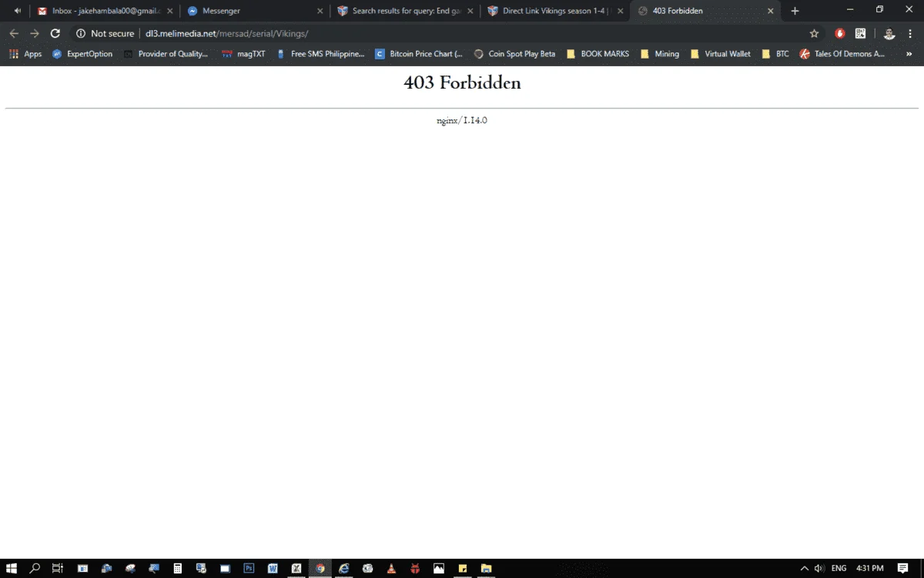Close the Messenger tab

320,11
